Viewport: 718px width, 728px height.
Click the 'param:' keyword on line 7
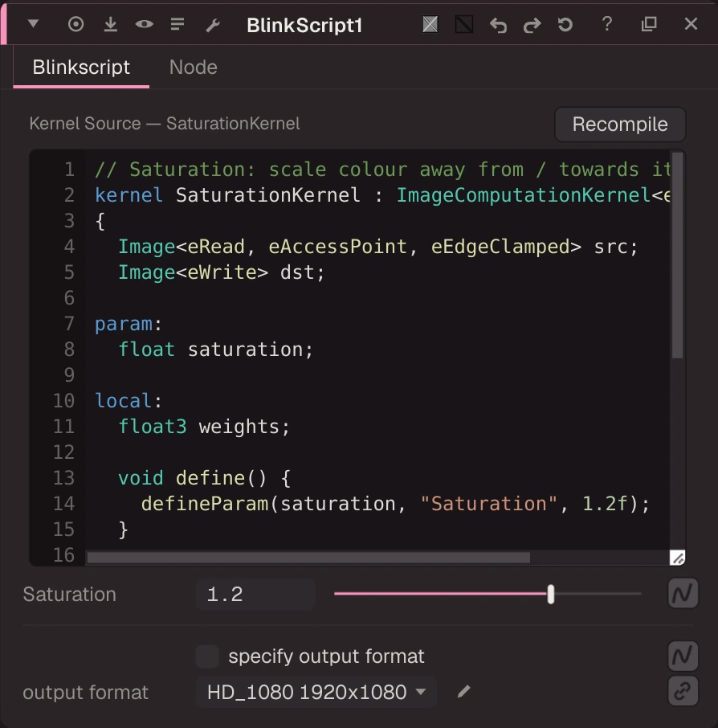[129, 324]
